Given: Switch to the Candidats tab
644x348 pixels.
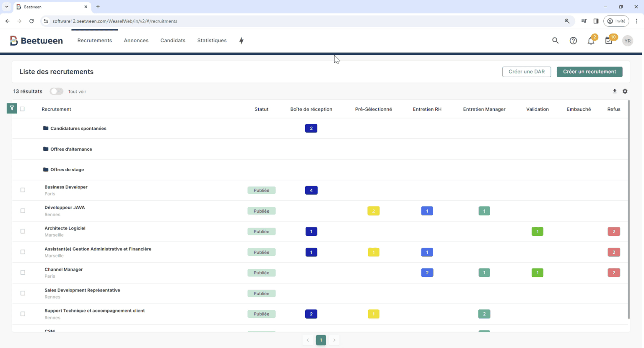Looking at the screenshot, I should [x=173, y=41].
